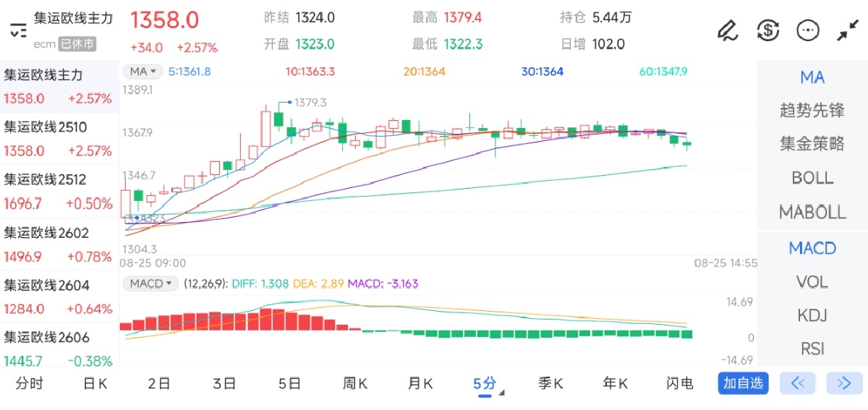Select 集运欧线2604 contract row

point(59,296)
